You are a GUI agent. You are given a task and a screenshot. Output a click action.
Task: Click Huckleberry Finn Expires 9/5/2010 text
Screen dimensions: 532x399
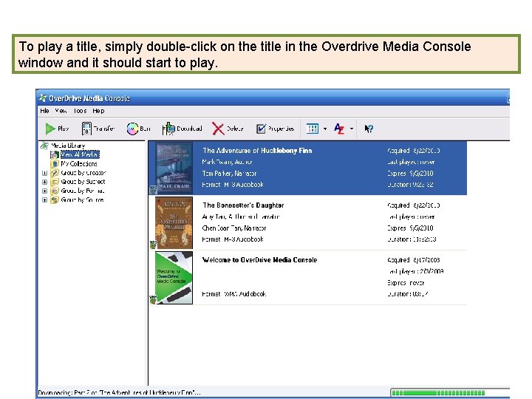click(410, 174)
